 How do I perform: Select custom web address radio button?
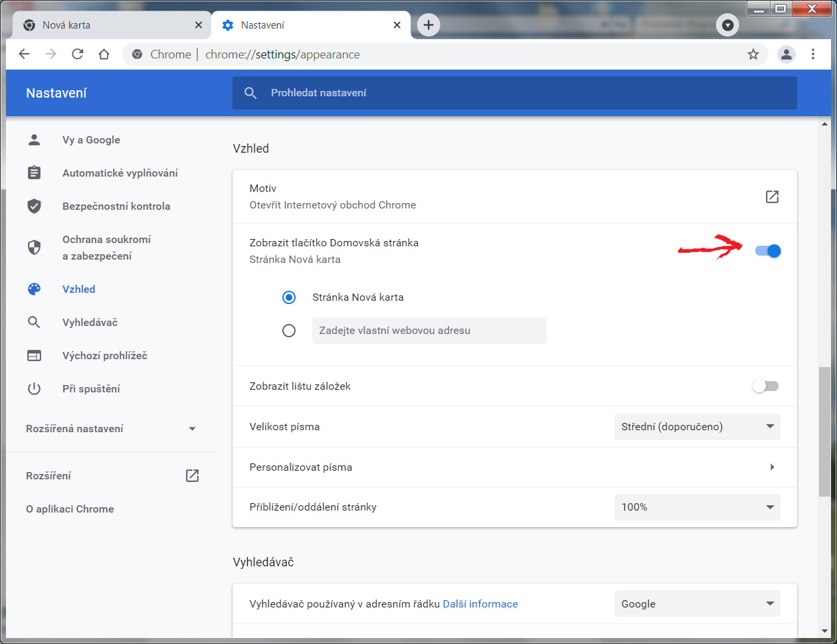(289, 331)
